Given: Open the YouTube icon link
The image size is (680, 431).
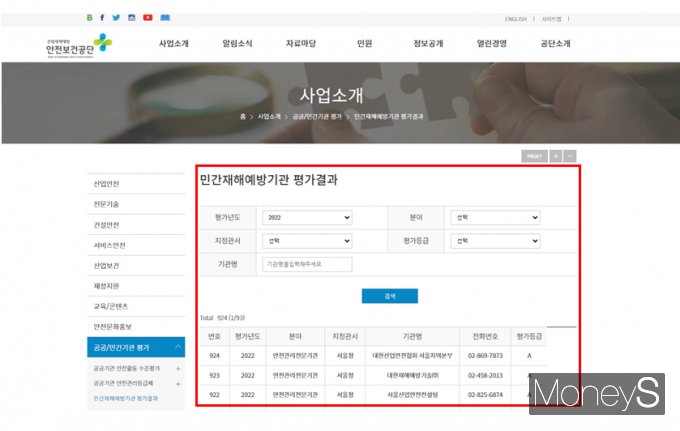Looking at the screenshot, I should tap(148, 18).
